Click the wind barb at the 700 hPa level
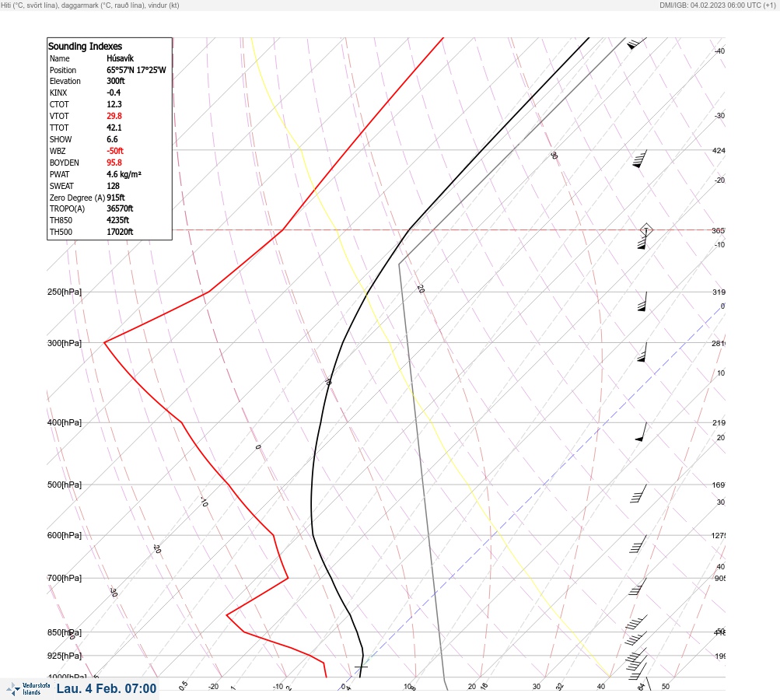This screenshot has width=780, height=700. click(638, 586)
